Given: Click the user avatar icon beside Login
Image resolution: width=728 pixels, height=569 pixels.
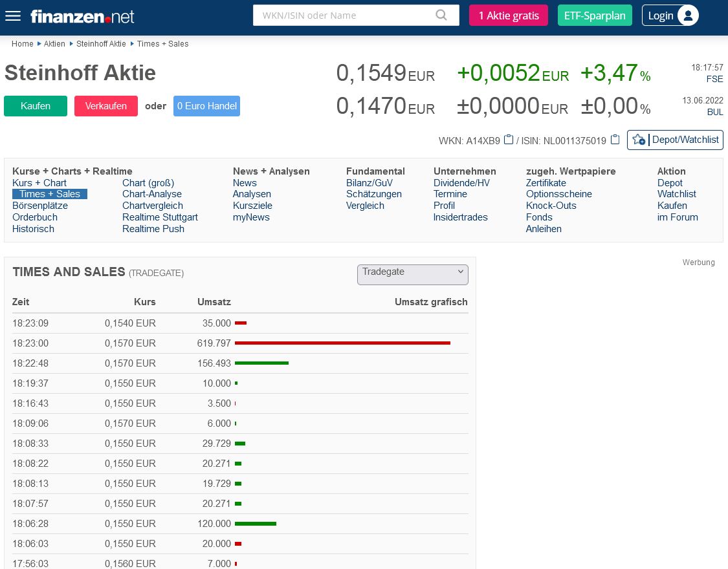Looking at the screenshot, I should click(687, 16).
